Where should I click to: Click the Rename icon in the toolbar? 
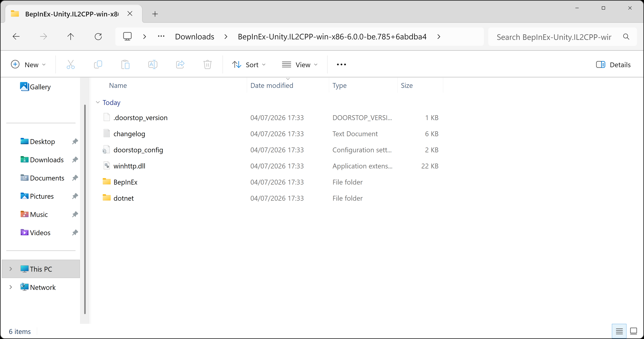pos(153,64)
